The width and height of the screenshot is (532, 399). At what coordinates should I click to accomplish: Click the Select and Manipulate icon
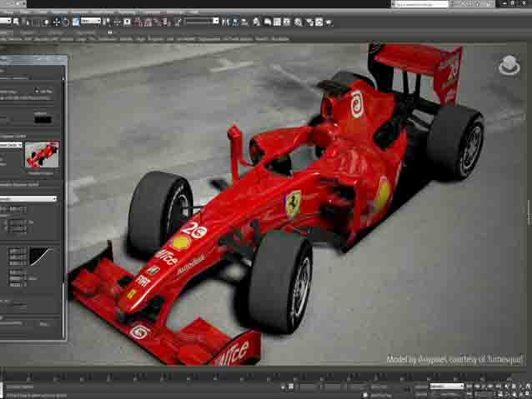tap(117, 22)
